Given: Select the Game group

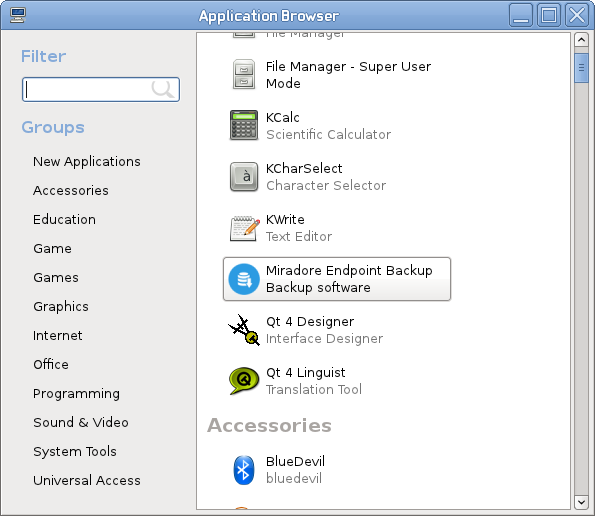Looking at the screenshot, I should click(x=52, y=249).
